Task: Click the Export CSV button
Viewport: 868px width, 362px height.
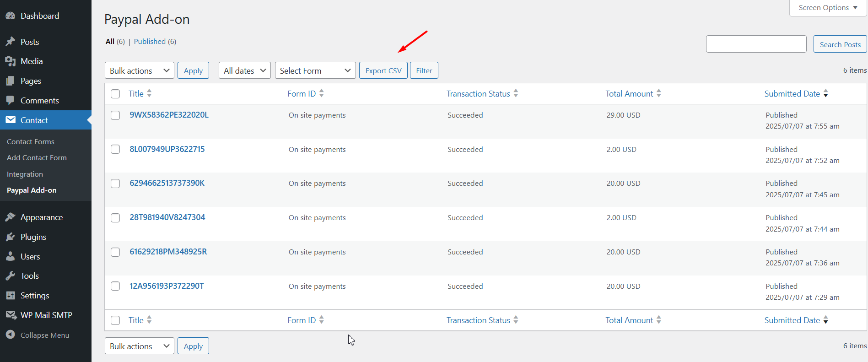Action: [383, 70]
